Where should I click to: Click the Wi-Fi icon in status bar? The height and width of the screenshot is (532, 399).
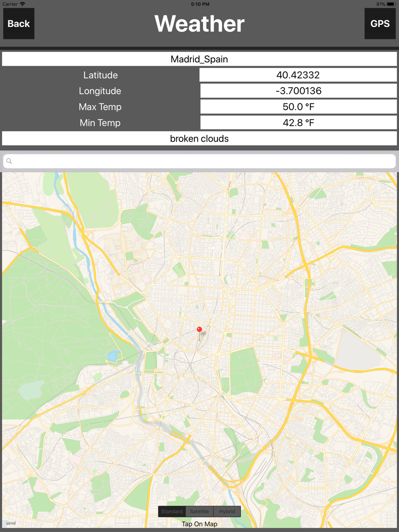(22, 4)
